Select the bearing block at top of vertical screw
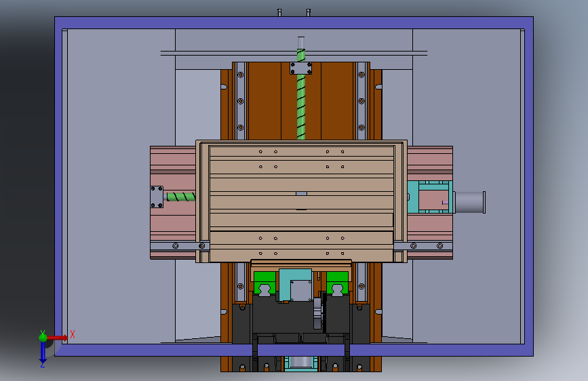The height and width of the screenshot is (381, 588). click(300, 68)
